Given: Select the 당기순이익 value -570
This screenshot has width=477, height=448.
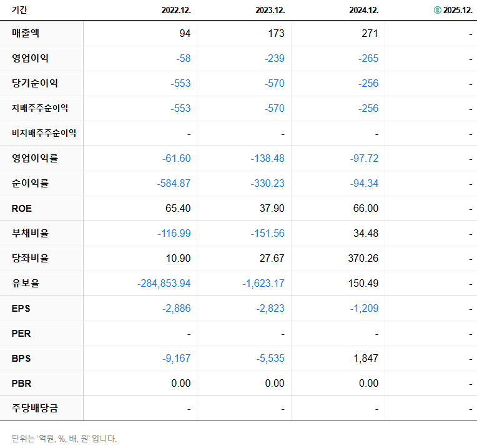Looking at the screenshot, I should pyautogui.click(x=274, y=83).
